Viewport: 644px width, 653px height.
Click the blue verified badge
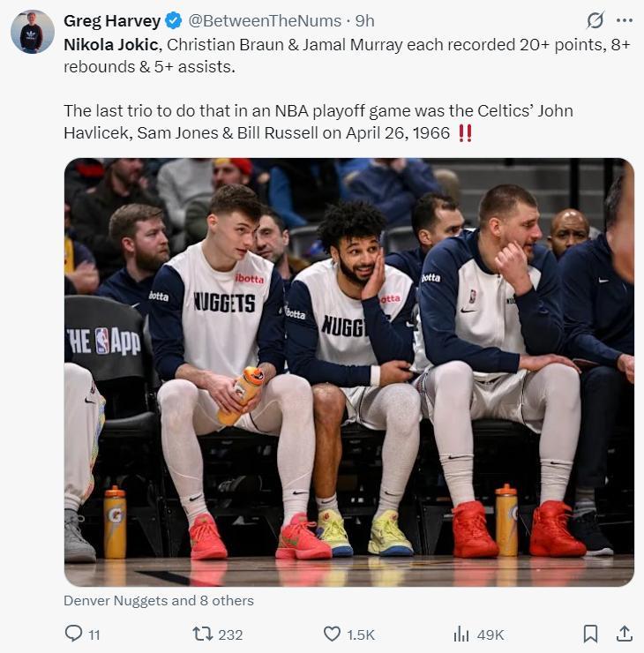click(173, 20)
